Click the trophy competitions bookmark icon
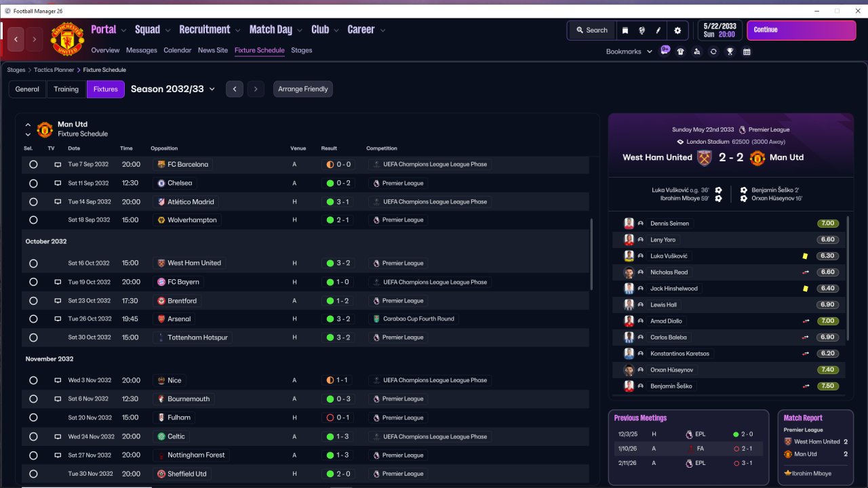 click(x=730, y=52)
